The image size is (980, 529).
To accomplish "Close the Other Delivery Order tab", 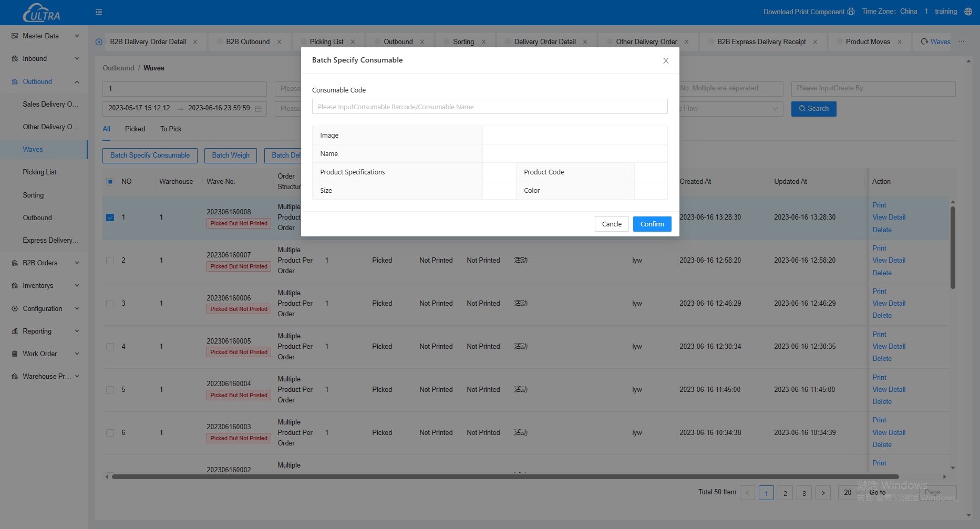I will 686,42.
